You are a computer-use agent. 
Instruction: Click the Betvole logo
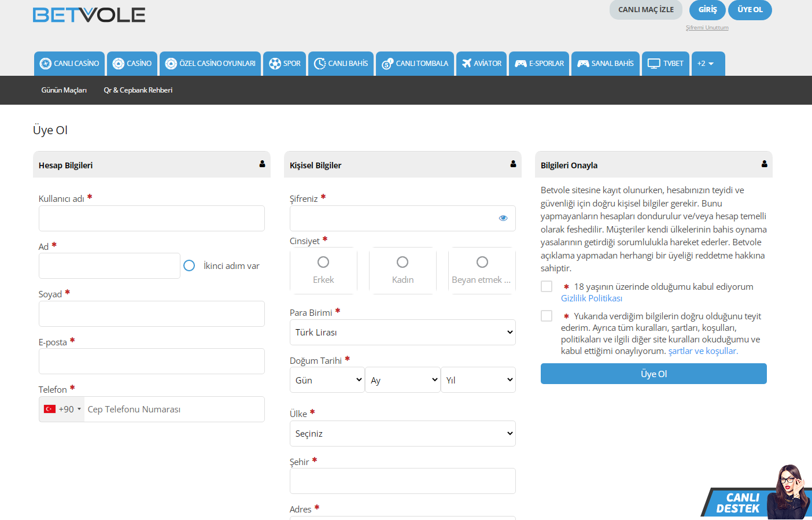coord(89,15)
